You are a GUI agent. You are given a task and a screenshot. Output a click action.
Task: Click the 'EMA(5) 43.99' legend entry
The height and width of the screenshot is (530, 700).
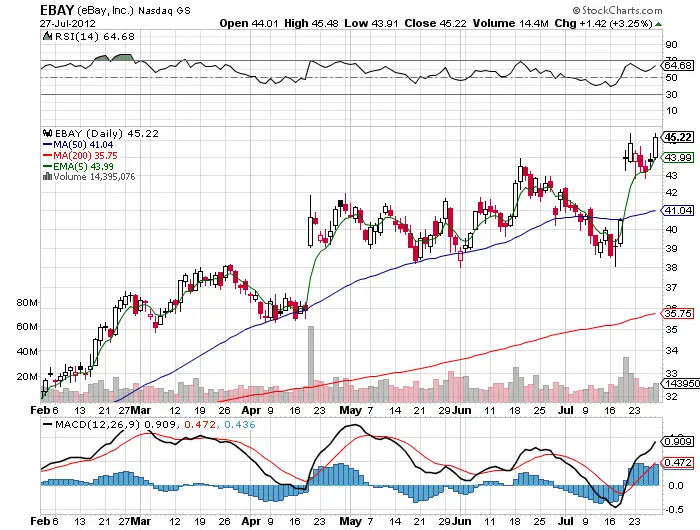click(83, 166)
